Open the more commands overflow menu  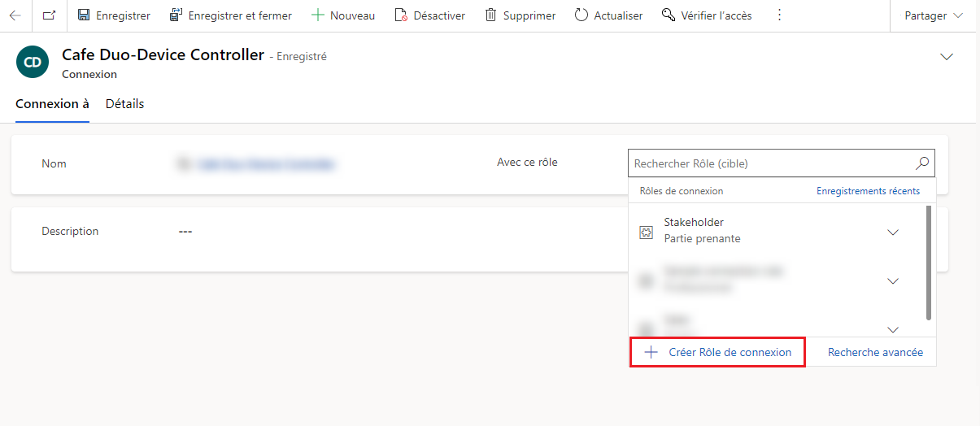click(779, 15)
